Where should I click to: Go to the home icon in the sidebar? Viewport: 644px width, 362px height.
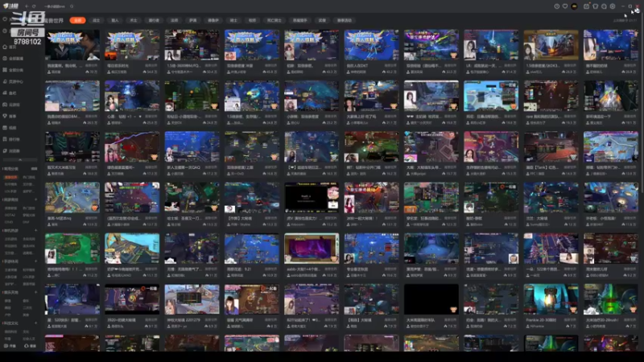[5, 47]
